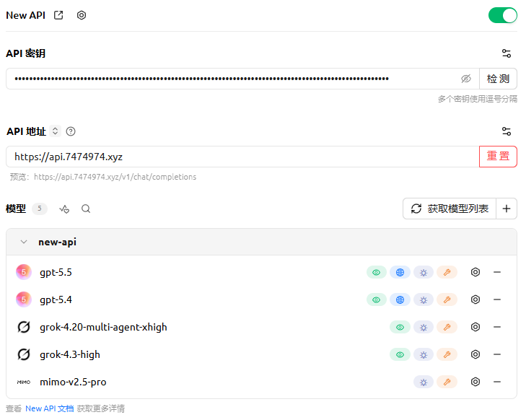This screenshot has height=420, width=526.
Task: Click the tools wrench badge for grok-4.3-high
Action: [447, 355]
